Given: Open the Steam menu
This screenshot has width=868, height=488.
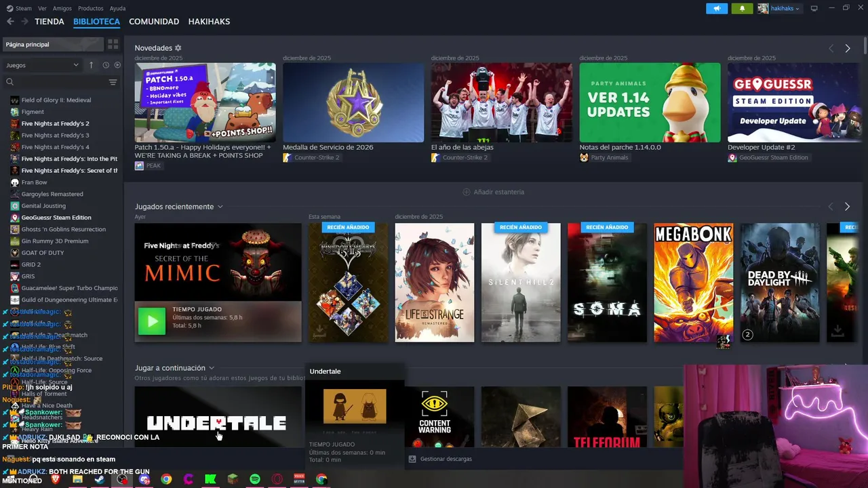Looking at the screenshot, I should point(19,8).
